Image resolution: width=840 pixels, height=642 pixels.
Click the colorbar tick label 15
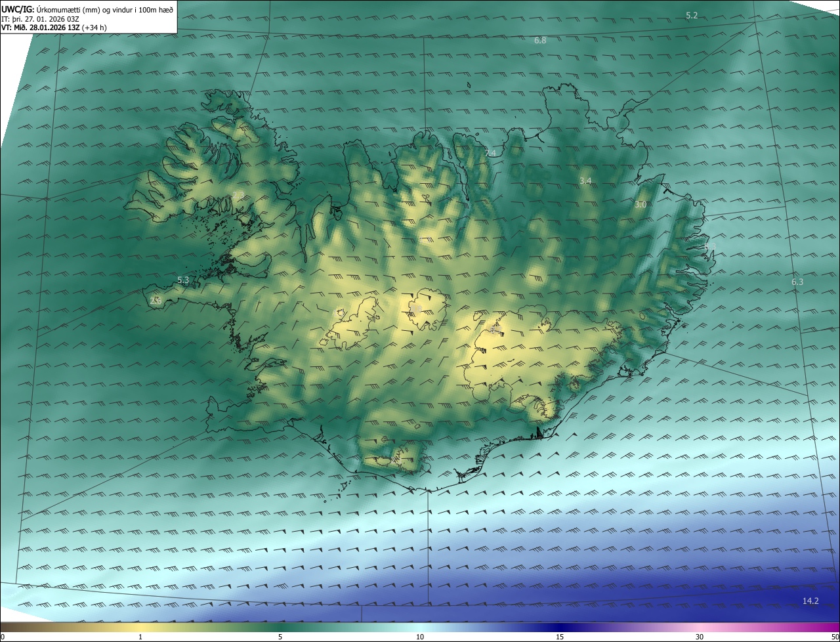click(560, 637)
